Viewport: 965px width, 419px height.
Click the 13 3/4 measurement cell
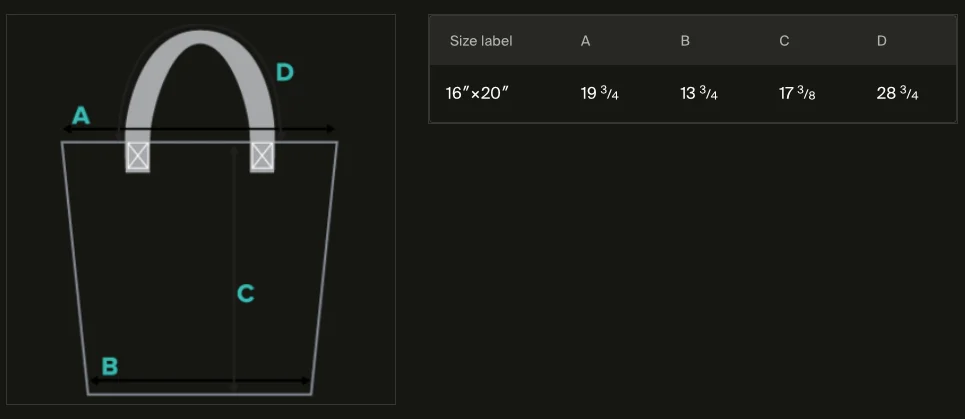699,94
